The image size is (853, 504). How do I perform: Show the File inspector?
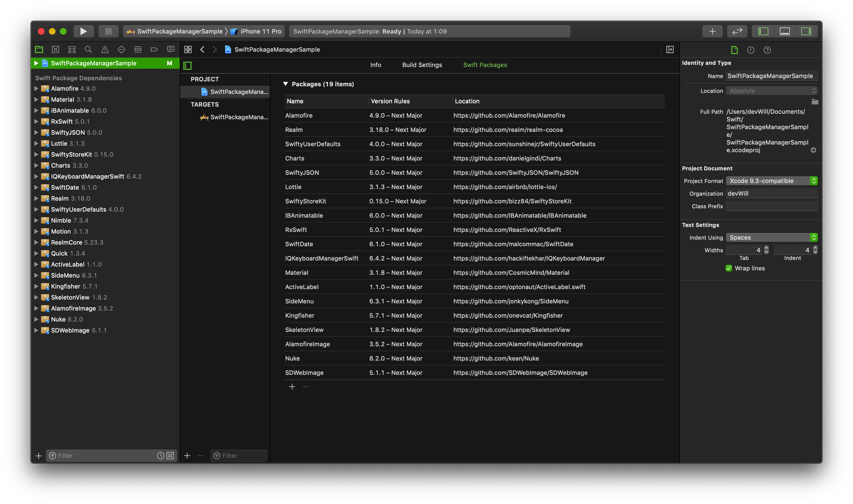[734, 50]
